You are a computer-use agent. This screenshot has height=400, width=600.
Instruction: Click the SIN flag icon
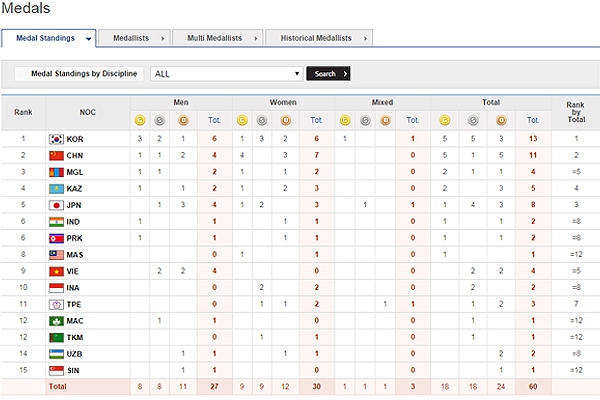pos(56,371)
